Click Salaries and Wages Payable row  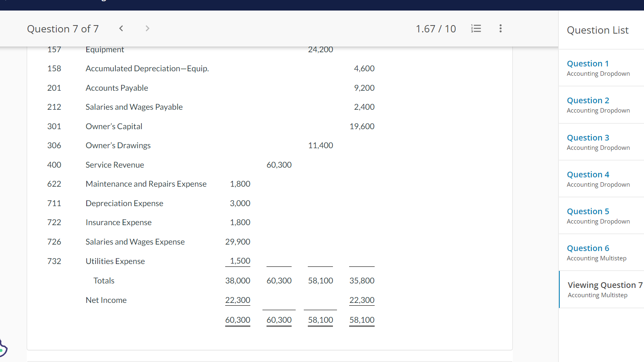coord(134,107)
